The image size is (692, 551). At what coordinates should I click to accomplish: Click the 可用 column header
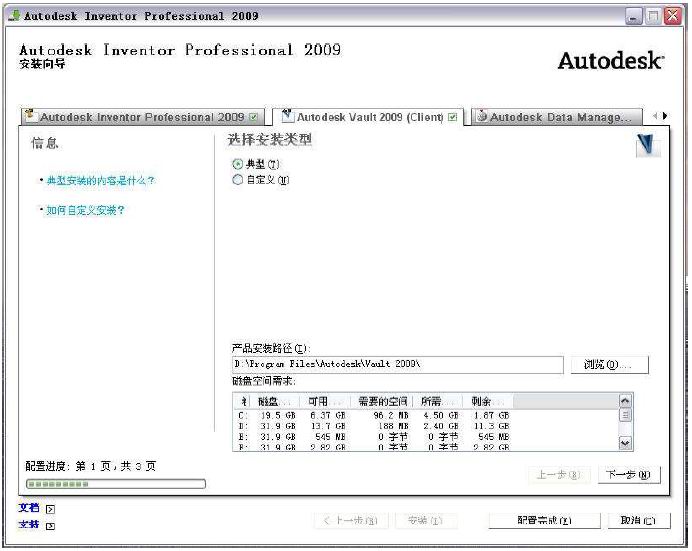click(325, 401)
